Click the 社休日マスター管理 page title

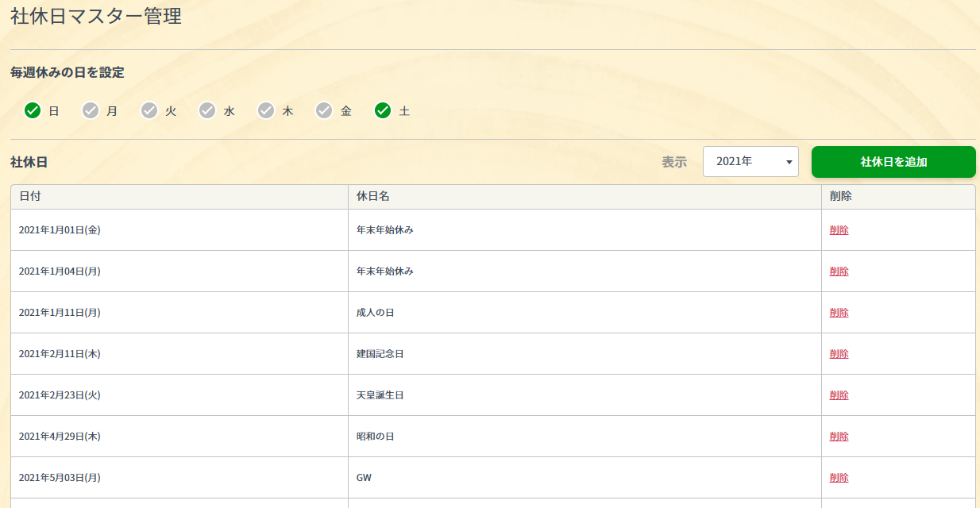(x=96, y=16)
